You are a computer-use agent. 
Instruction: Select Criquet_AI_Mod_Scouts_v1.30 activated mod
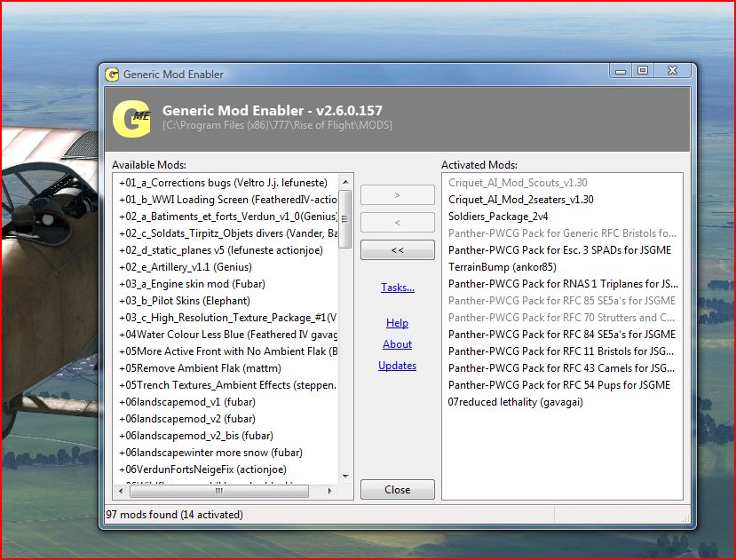tap(518, 183)
